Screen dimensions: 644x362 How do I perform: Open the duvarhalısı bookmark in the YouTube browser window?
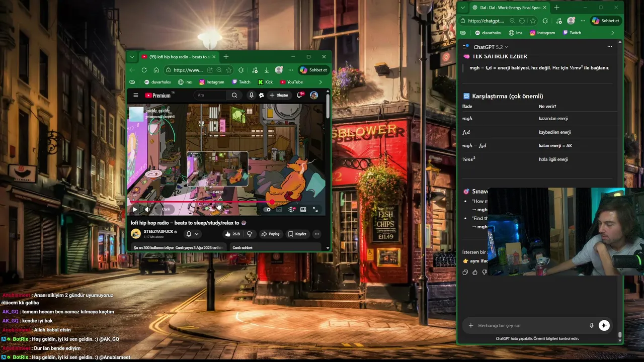(x=157, y=82)
